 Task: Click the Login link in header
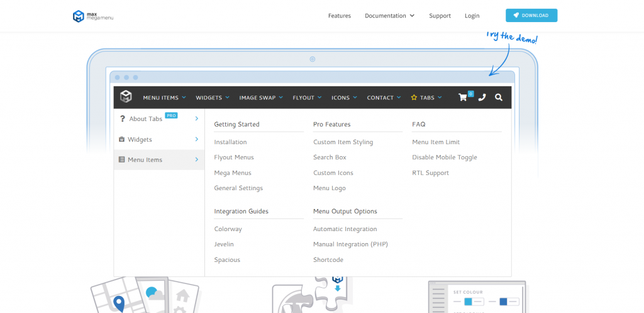point(472,16)
